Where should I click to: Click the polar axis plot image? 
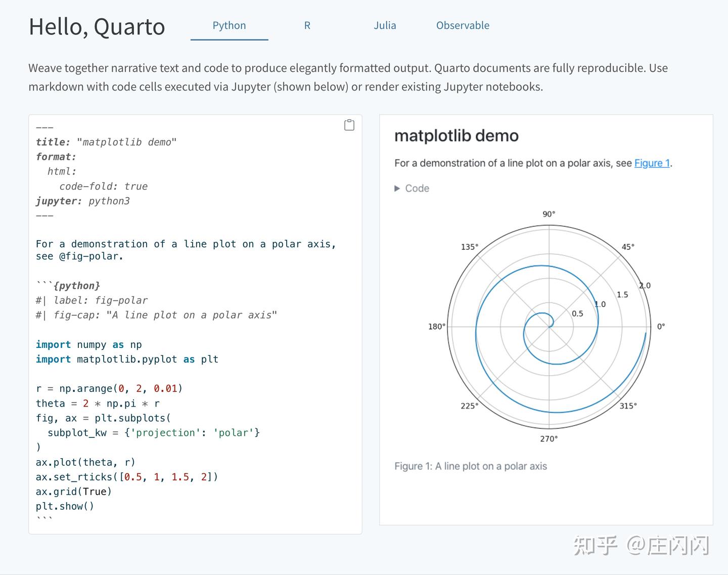tap(549, 326)
